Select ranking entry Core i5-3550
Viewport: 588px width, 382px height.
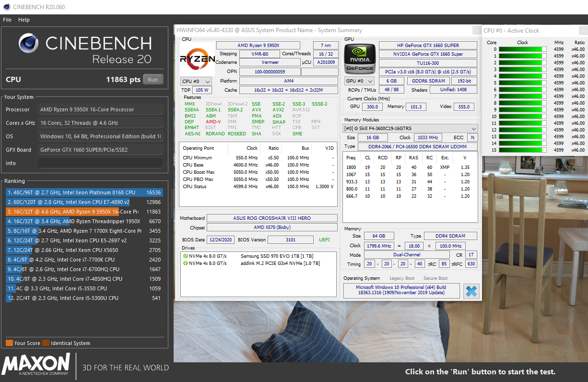[84, 288]
